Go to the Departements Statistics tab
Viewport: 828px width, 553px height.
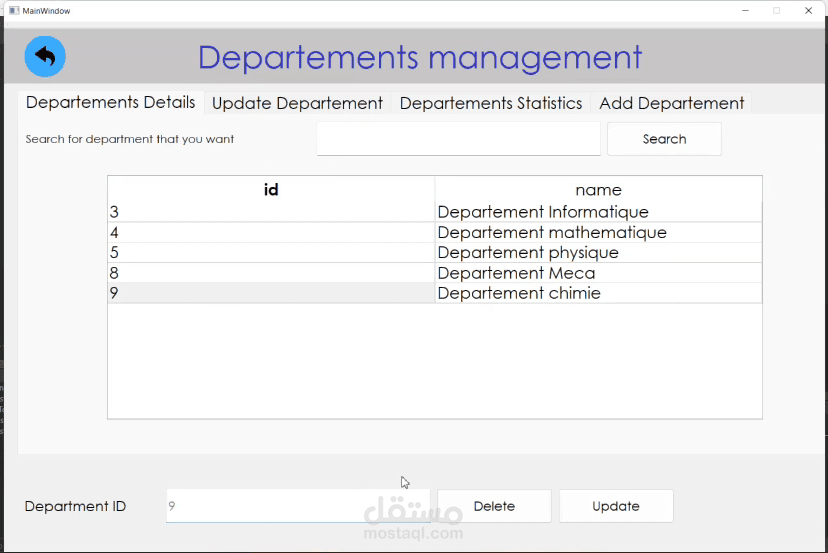pos(490,104)
